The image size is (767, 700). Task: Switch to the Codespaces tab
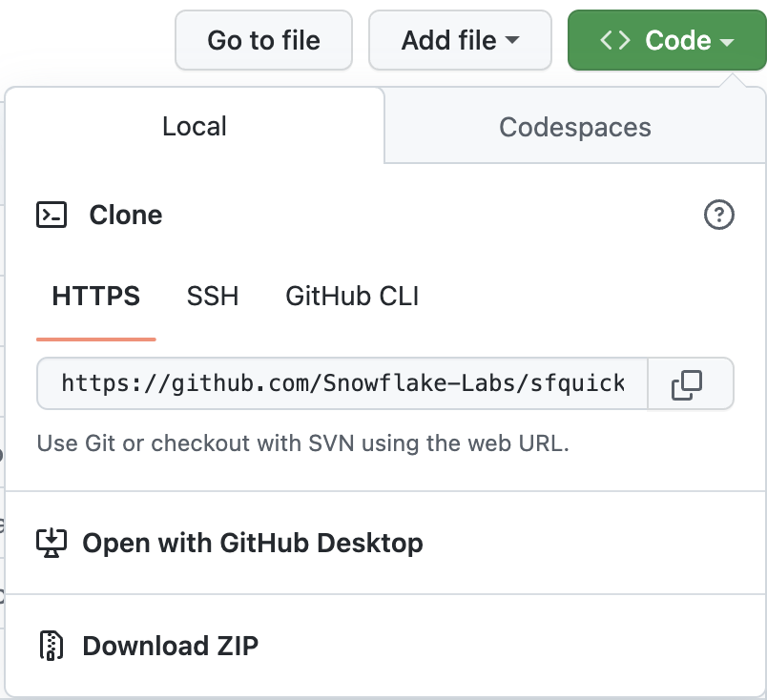coord(574,126)
